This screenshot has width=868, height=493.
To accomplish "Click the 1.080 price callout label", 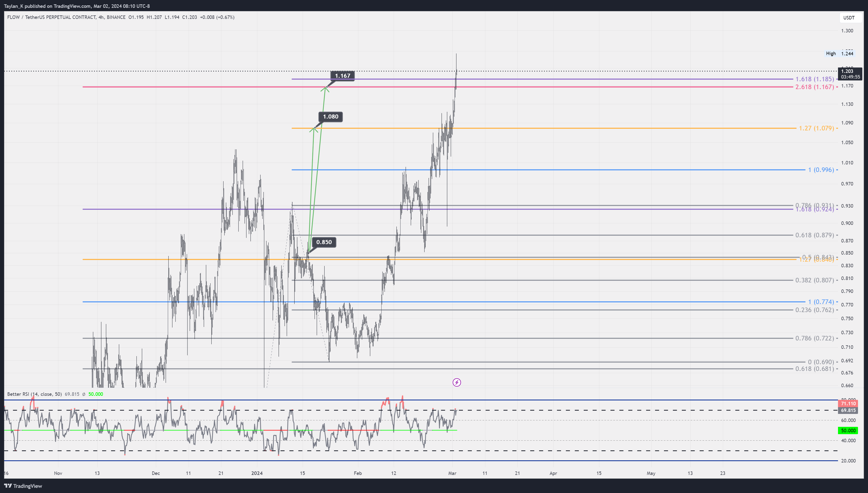I will click(x=330, y=117).
